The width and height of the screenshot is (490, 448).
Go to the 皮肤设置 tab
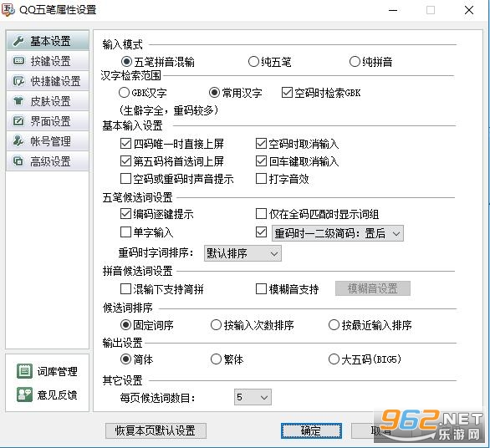tap(48, 101)
